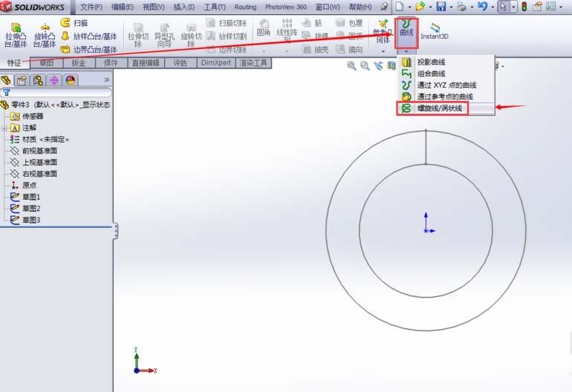Switch to the 草图 sketch tab
Image resolution: width=572 pixels, height=392 pixels.
coord(46,62)
